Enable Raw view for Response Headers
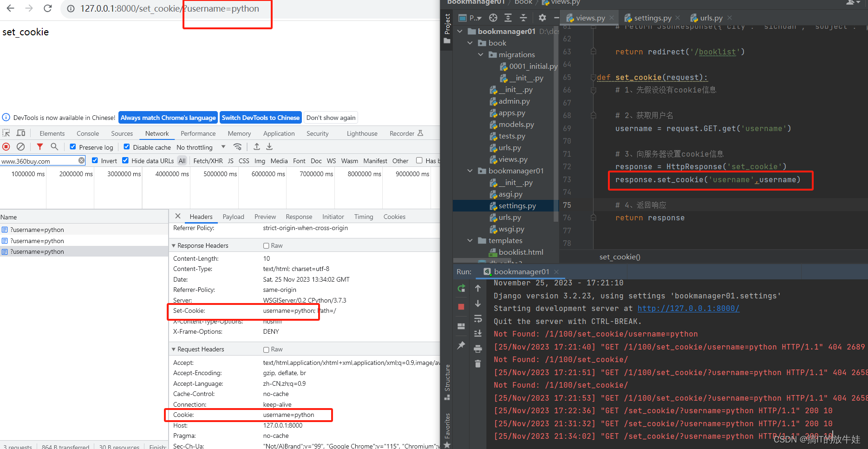 pyautogui.click(x=266, y=245)
